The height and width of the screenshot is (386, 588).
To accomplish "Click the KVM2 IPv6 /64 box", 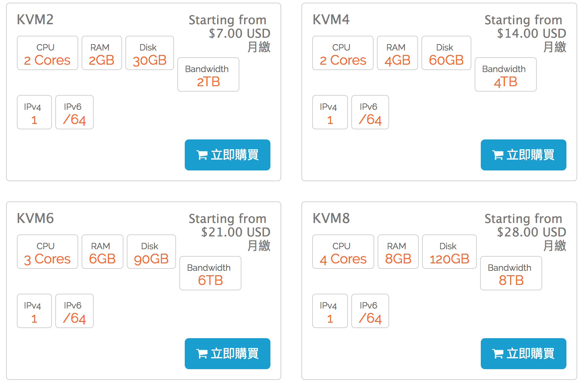I will (x=74, y=112).
